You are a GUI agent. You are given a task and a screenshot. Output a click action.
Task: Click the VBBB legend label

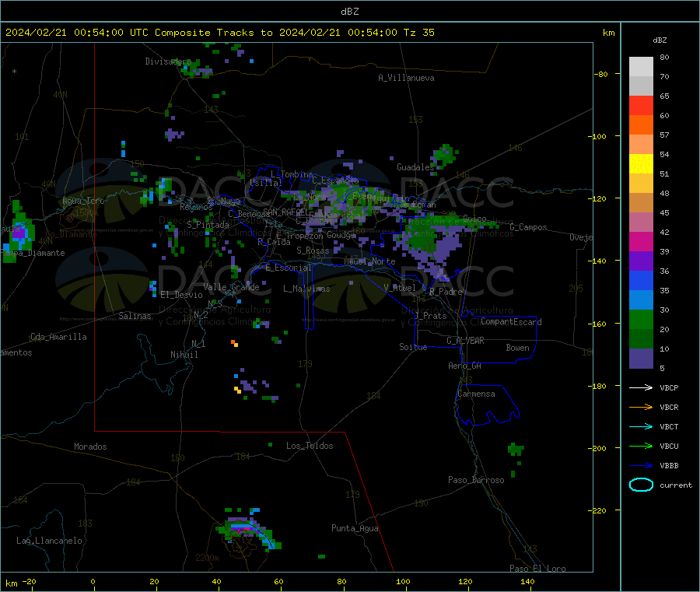[669, 466]
